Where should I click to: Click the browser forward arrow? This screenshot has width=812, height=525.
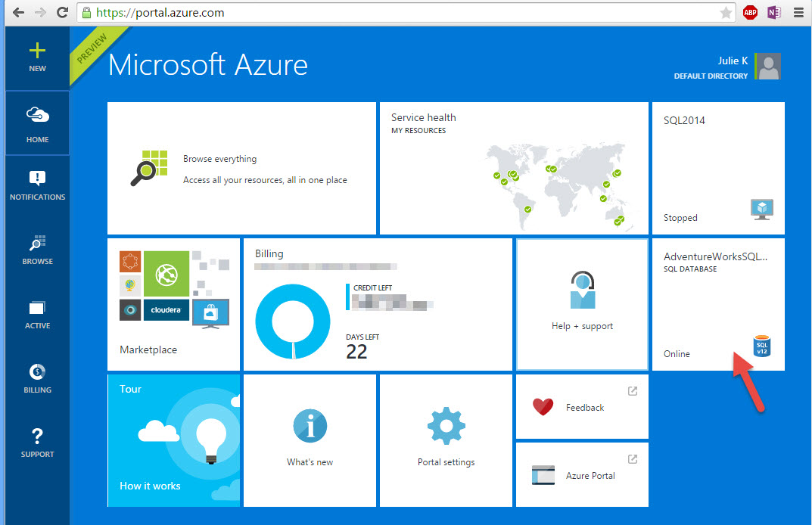coord(40,12)
